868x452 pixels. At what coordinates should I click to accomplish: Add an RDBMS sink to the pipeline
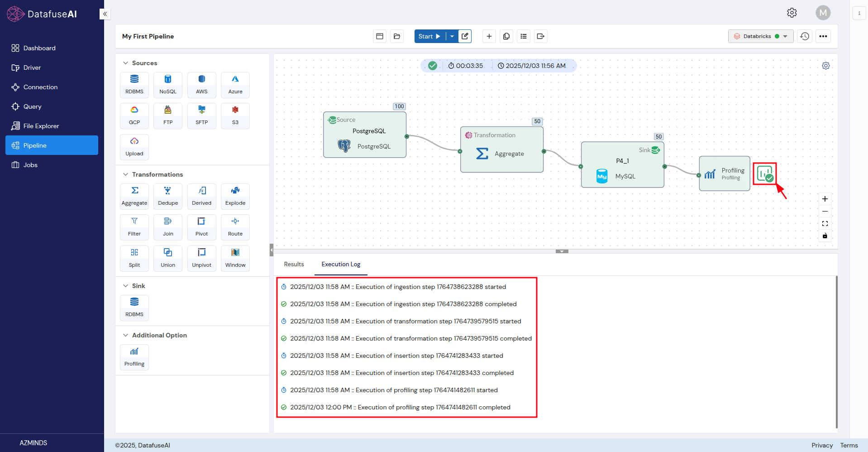click(x=134, y=308)
